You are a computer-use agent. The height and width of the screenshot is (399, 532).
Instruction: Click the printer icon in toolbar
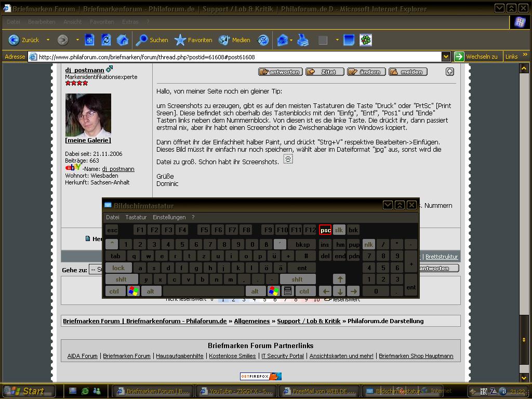pyautogui.click(x=303, y=40)
